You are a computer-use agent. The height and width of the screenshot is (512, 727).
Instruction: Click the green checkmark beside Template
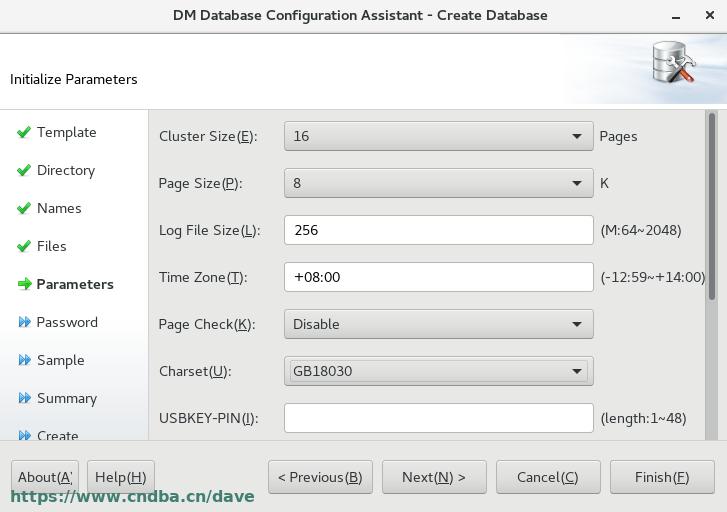(24, 132)
